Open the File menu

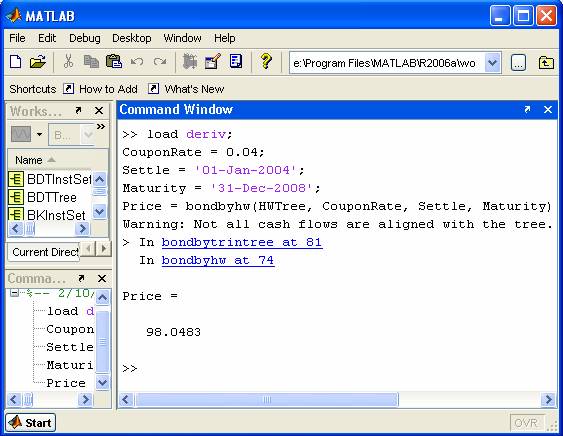coord(17,38)
